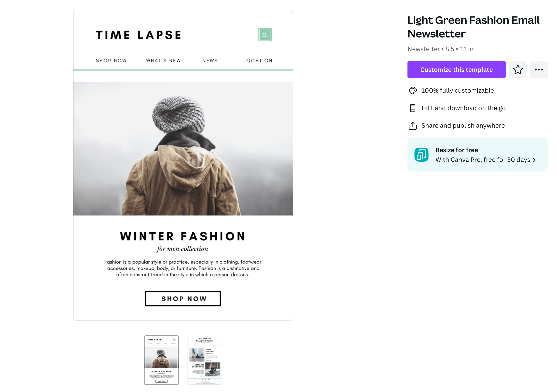Click the phone icon next to Edit and download
This screenshot has width=556, height=392.
point(413,108)
